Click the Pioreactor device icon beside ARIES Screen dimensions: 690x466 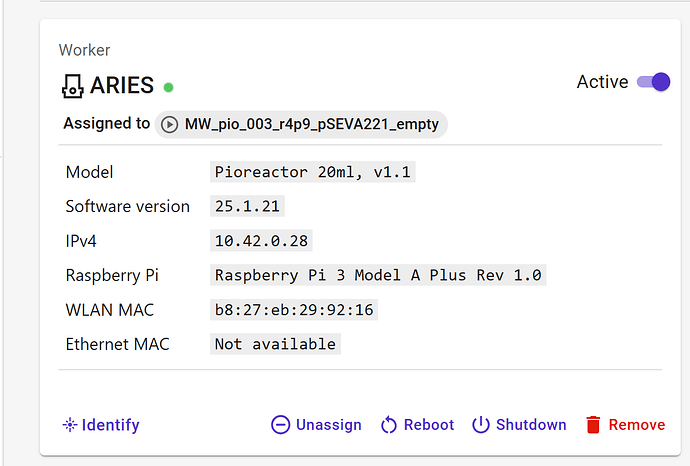point(72,86)
